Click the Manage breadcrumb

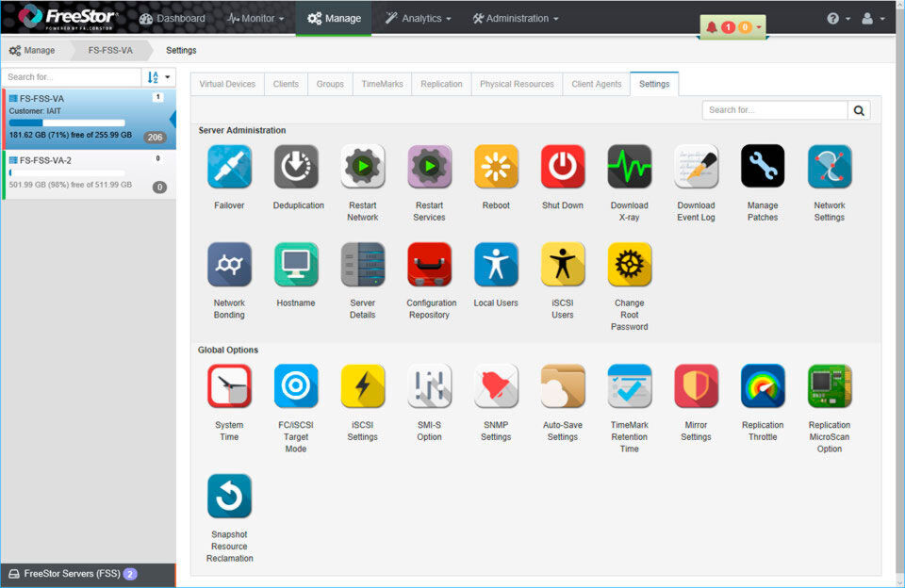tap(32, 51)
